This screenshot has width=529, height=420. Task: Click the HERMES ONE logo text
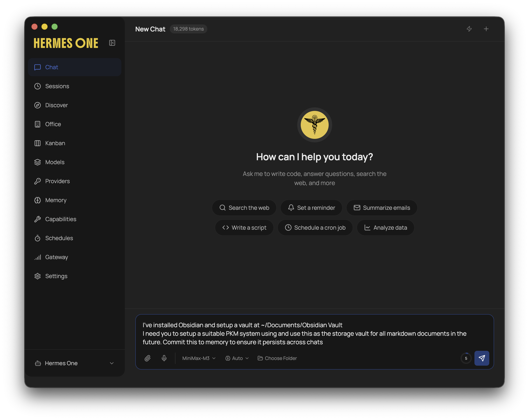tap(66, 43)
